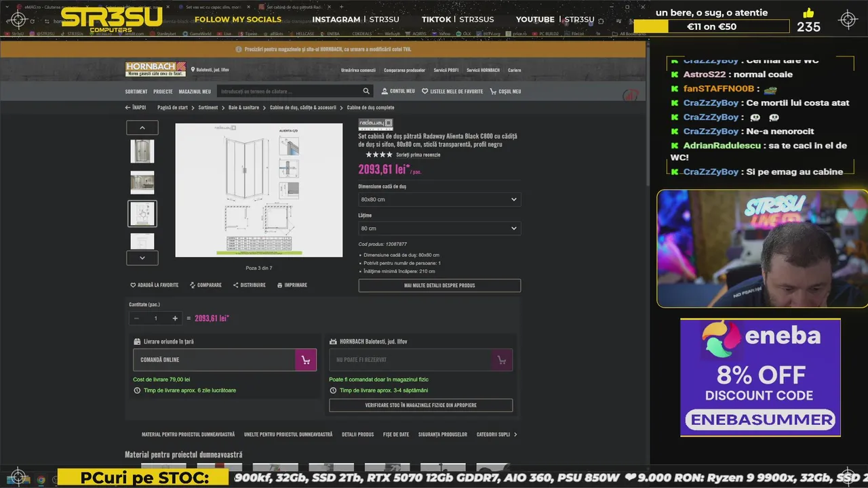Switch to browser tab Set vas wc cu capac slim
The width and height of the screenshot is (868, 488).
tap(214, 7)
